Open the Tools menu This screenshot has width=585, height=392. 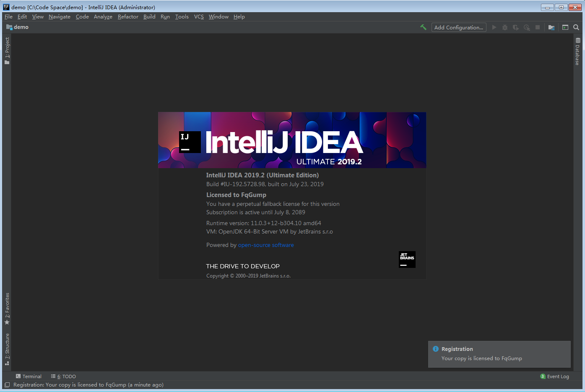pos(182,17)
